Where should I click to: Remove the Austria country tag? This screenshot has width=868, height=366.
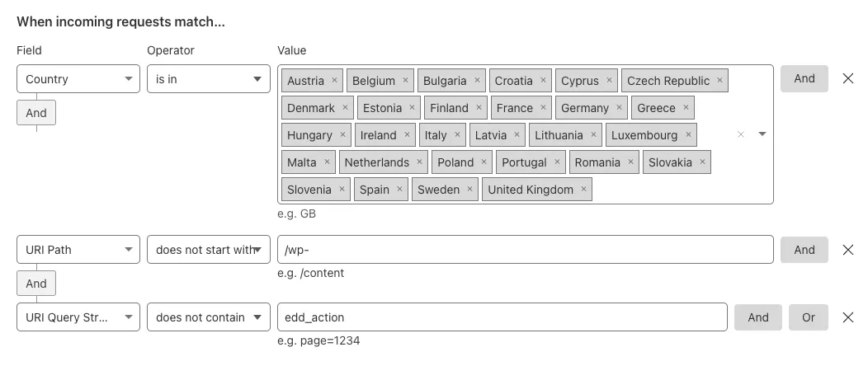[334, 81]
